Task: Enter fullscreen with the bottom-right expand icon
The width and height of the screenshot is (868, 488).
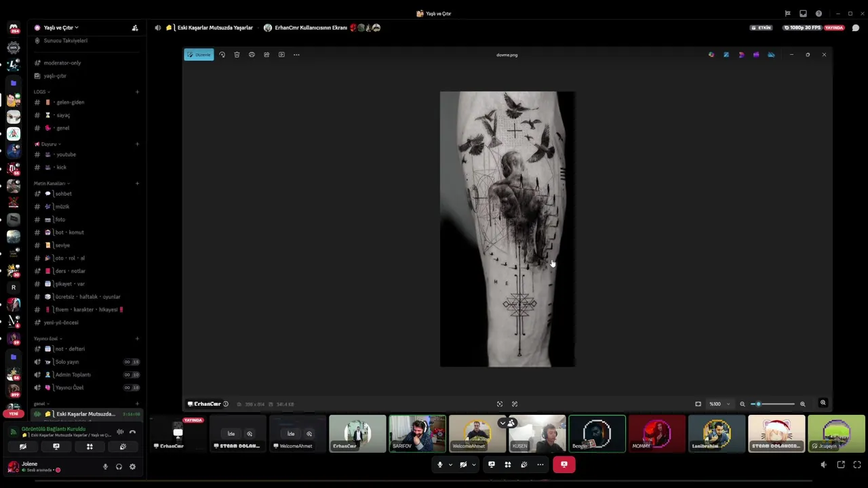Action: [x=857, y=465]
